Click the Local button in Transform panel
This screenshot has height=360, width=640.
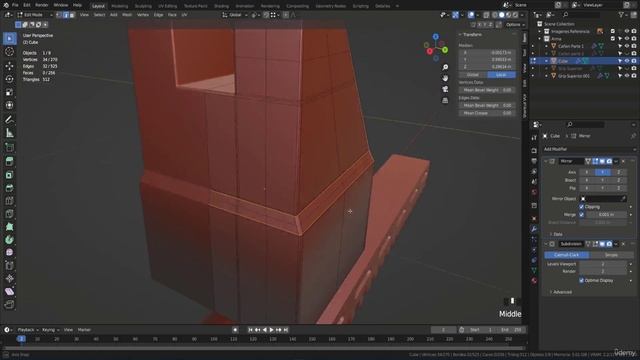point(501,75)
